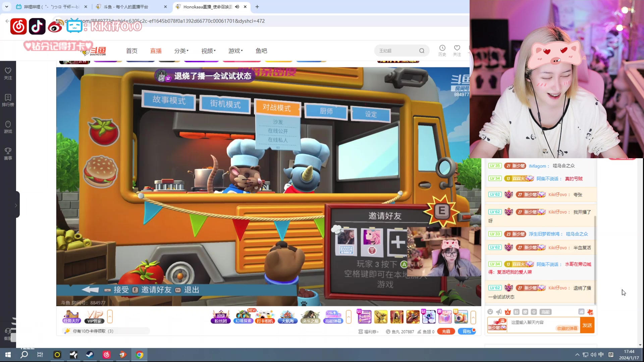Viewport: 644px width, 362px height.
Task: Click username 阿柴不说话 saying 真的亏贼
Action: pyautogui.click(x=547, y=179)
